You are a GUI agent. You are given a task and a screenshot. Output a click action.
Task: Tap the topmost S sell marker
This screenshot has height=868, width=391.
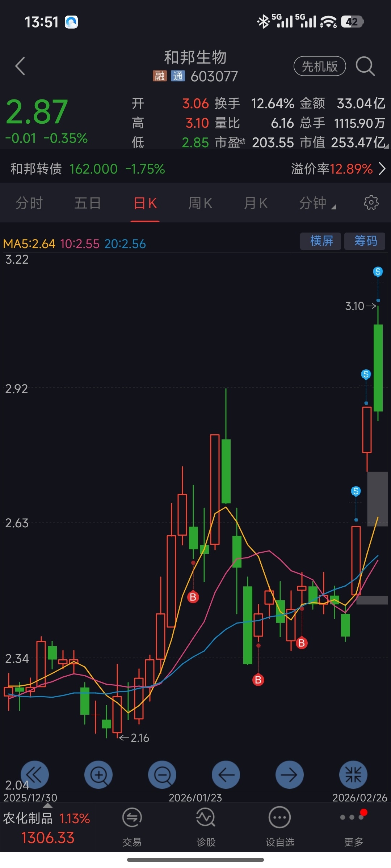coord(378,271)
